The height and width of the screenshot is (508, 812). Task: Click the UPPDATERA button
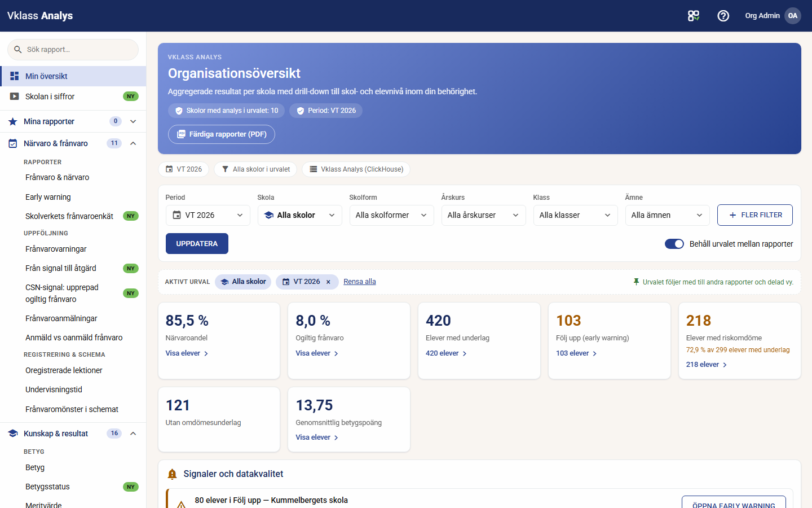tap(197, 244)
